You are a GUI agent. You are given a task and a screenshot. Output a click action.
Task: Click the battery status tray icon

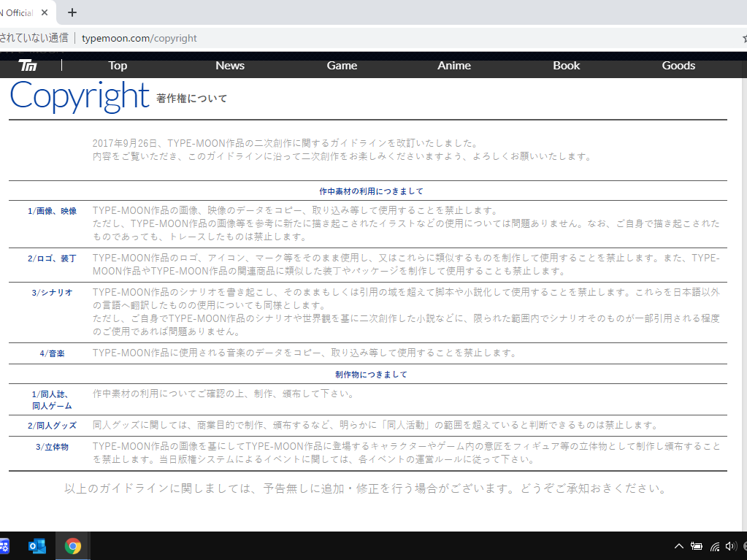click(x=697, y=545)
